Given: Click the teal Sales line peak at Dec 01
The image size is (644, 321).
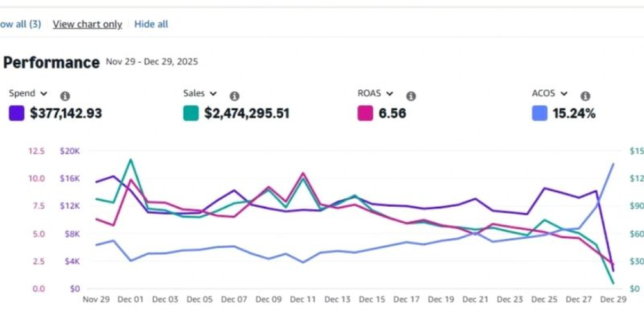Looking at the screenshot, I should pyautogui.click(x=130, y=160).
